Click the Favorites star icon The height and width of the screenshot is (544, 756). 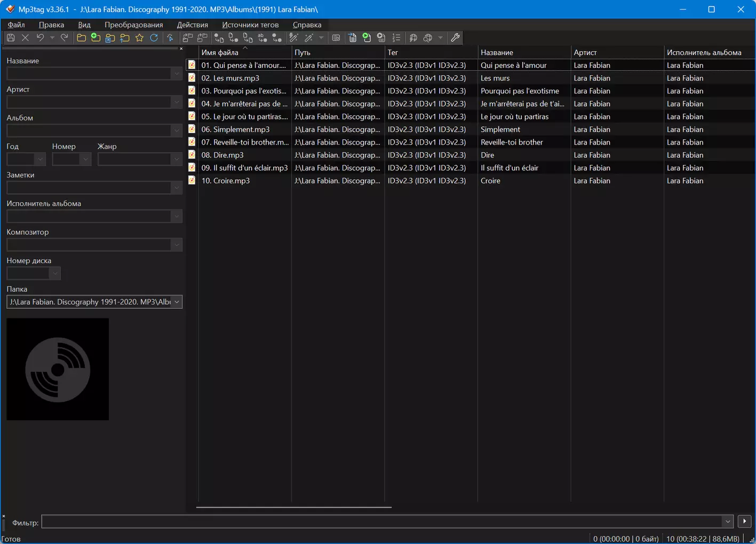[139, 38]
